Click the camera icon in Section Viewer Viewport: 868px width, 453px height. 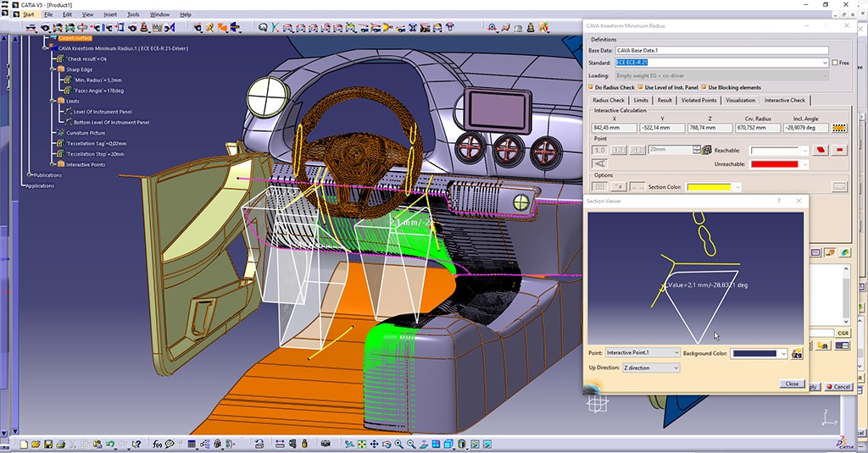[797, 353]
